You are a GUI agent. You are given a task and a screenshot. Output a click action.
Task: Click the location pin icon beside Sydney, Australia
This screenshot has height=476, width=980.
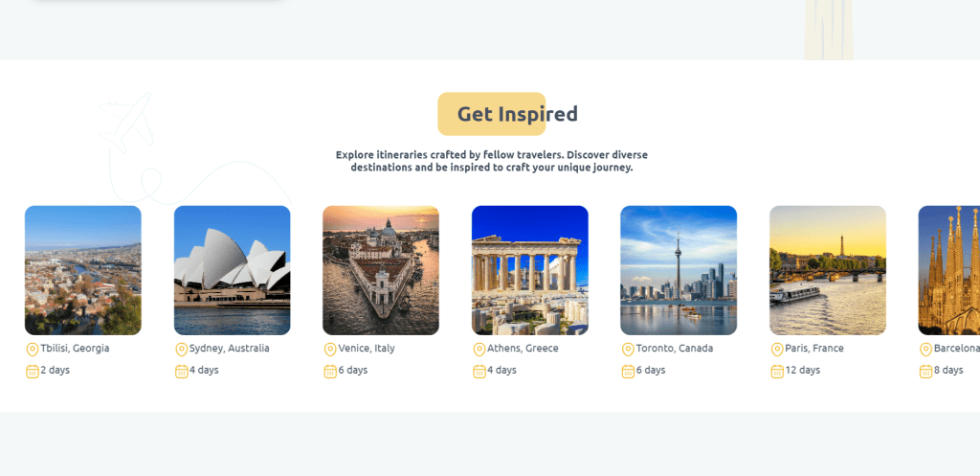[x=181, y=350]
